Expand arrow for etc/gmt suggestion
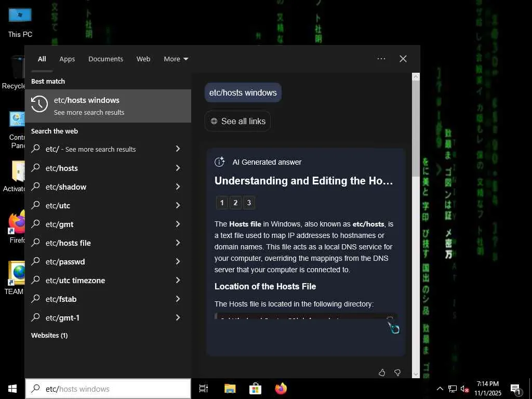Screen dimensions: 532x399 (x=178, y=224)
